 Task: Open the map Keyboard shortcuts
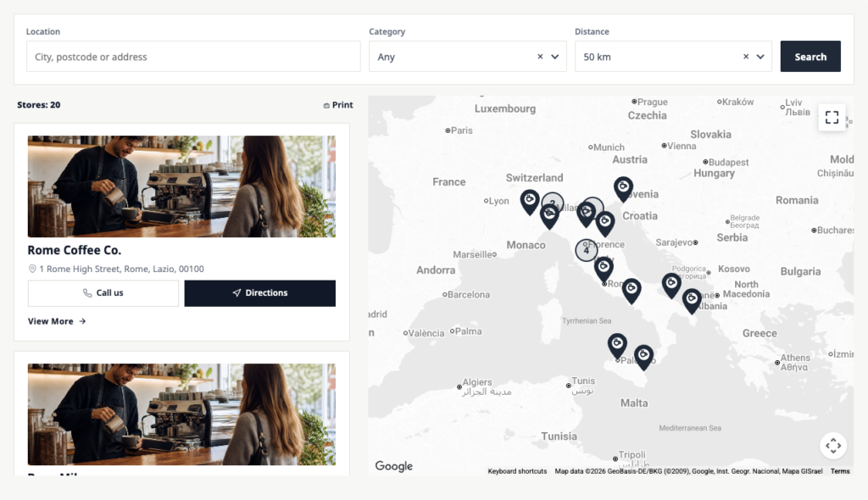click(x=517, y=471)
